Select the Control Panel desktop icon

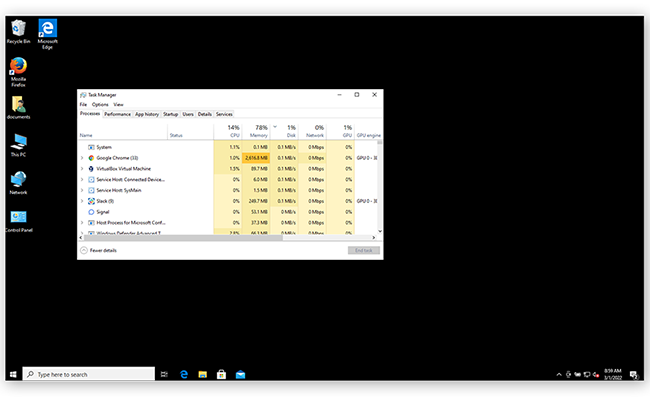coord(18,221)
